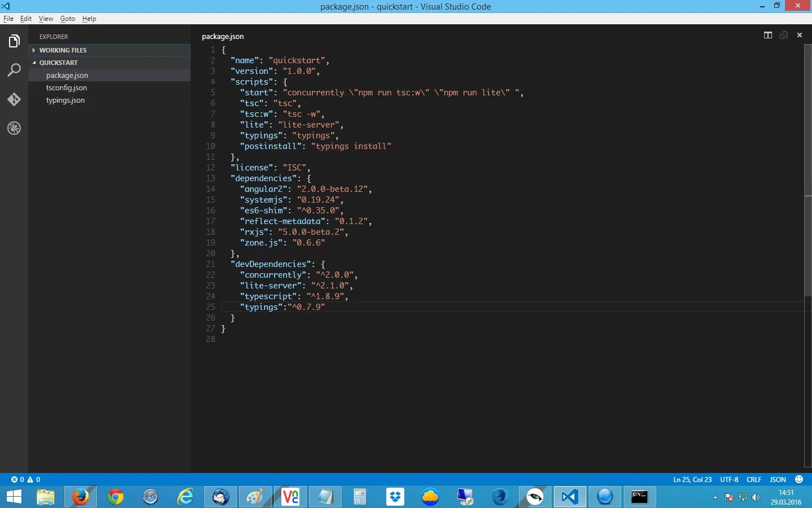812x508 pixels.
Task: Change the CRLF line ending setting
Action: pyautogui.click(x=754, y=479)
